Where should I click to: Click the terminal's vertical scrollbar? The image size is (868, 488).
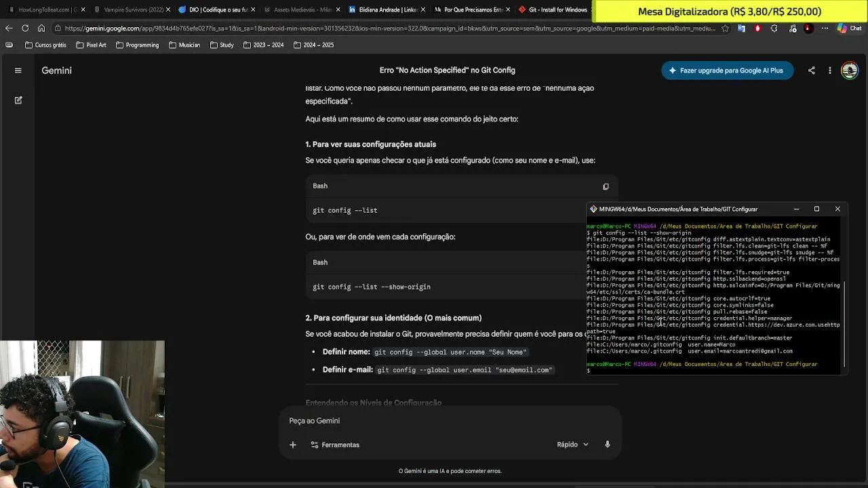(844, 324)
